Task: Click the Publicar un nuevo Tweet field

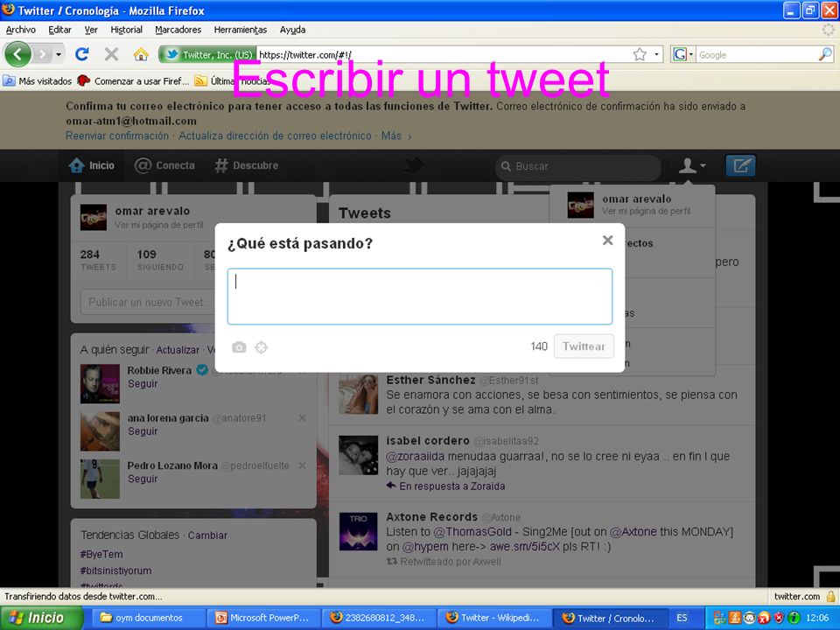Action: (x=147, y=302)
